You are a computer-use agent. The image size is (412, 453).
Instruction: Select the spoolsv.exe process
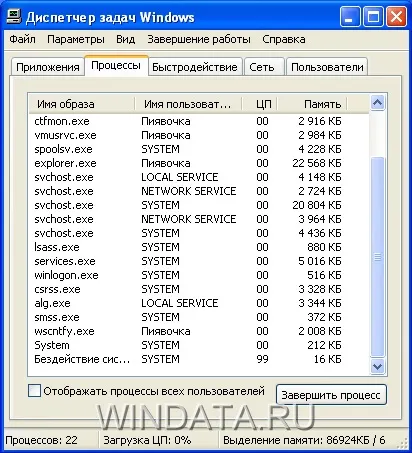click(x=199, y=149)
